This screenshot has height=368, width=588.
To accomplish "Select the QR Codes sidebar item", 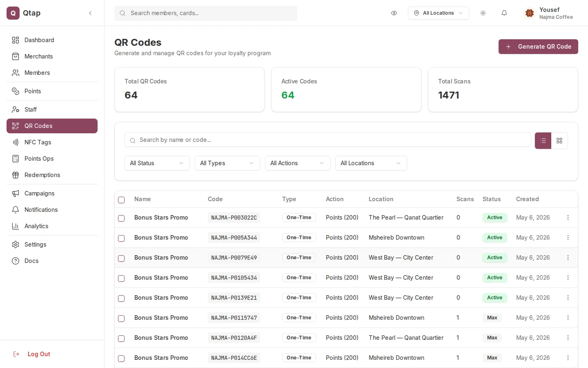I will (x=52, y=126).
